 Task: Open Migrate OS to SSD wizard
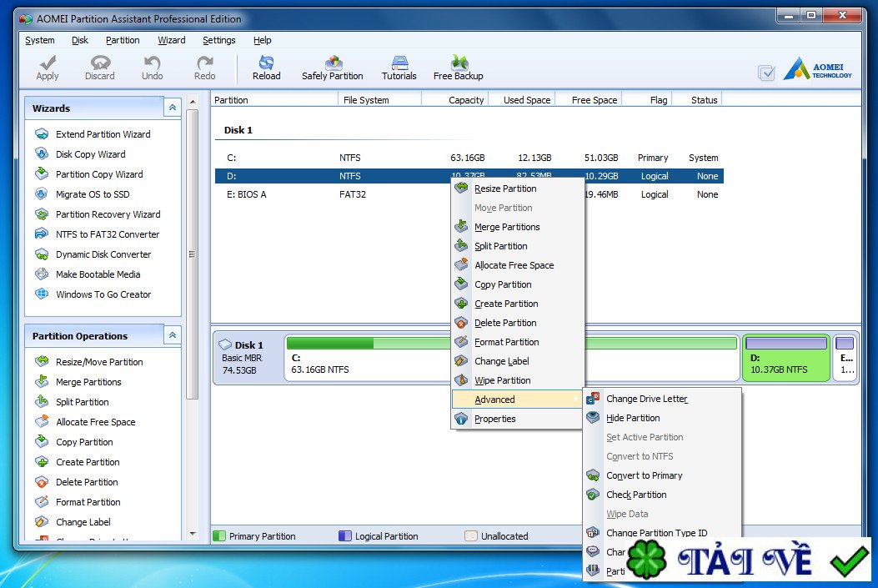[x=92, y=194]
